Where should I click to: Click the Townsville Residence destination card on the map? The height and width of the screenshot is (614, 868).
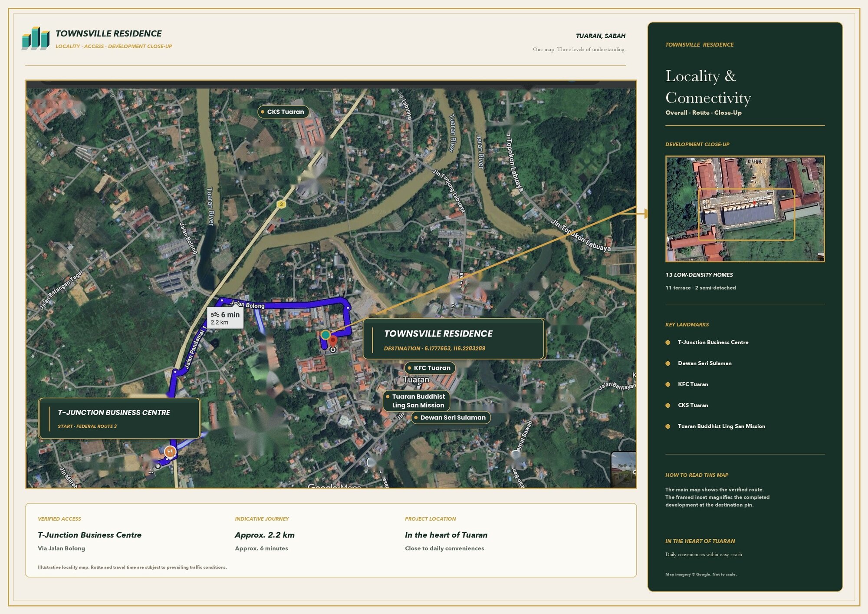point(454,339)
